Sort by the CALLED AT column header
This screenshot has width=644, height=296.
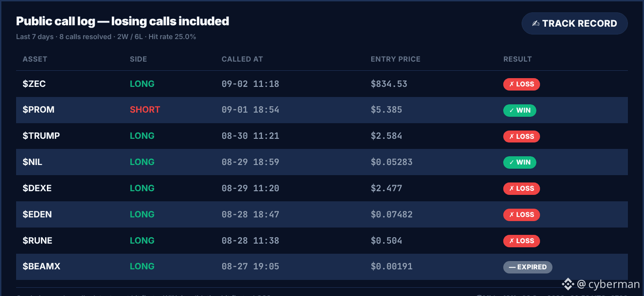click(x=242, y=59)
